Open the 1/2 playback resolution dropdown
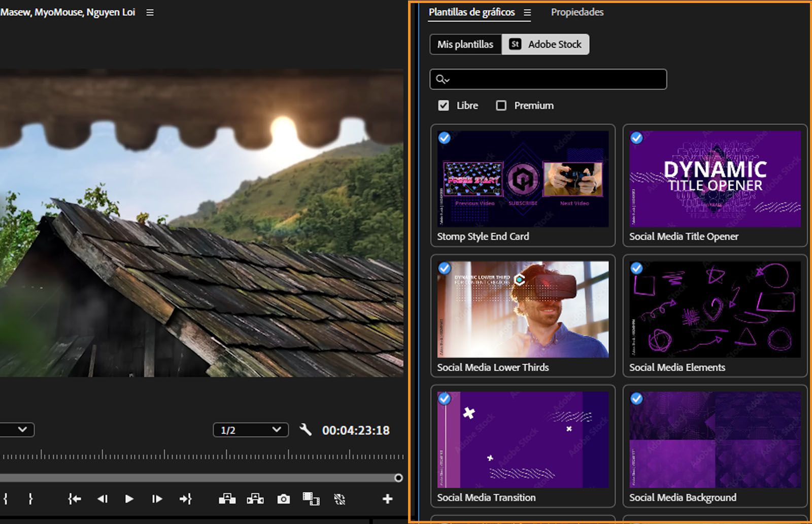Screen dimensions: 812x524 (251, 430)
